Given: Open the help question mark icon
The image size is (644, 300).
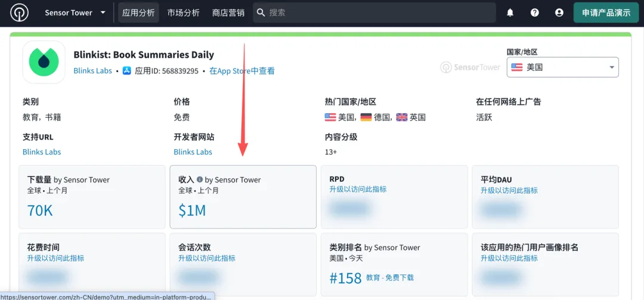Looking at the screenshot, I should tap(534, 13).
